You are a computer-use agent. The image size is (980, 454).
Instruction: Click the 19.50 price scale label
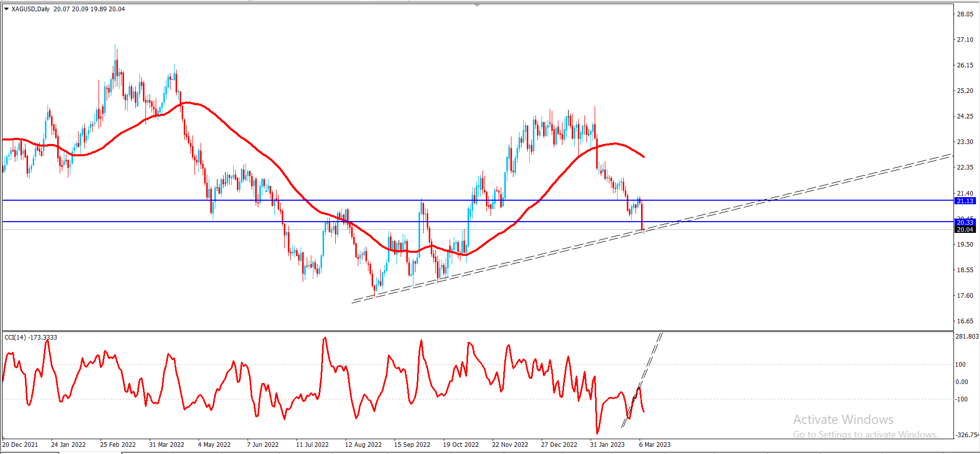tap(965, 245)
